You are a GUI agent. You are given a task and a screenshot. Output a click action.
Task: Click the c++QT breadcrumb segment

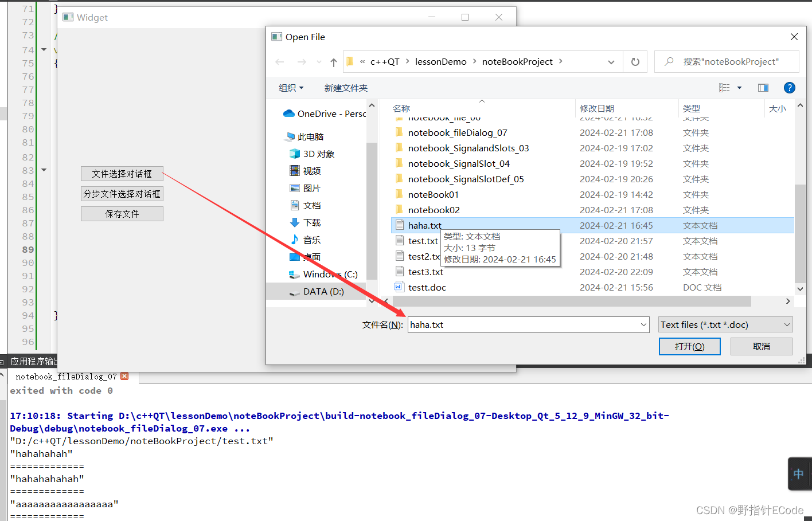(x=385, y=62)
